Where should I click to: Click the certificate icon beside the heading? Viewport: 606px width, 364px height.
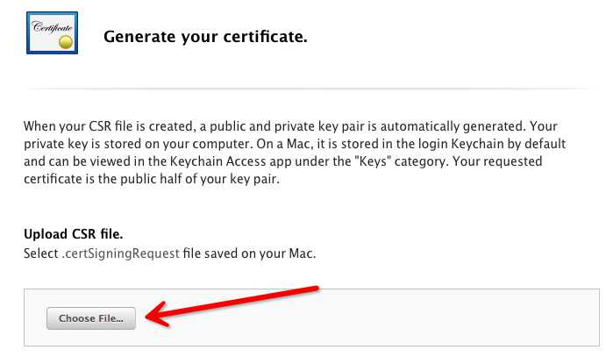[49, 32]
